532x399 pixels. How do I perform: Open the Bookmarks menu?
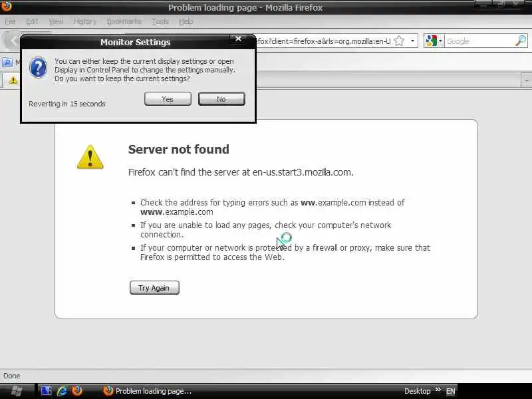pyautogui.click(x=124, y=21)
